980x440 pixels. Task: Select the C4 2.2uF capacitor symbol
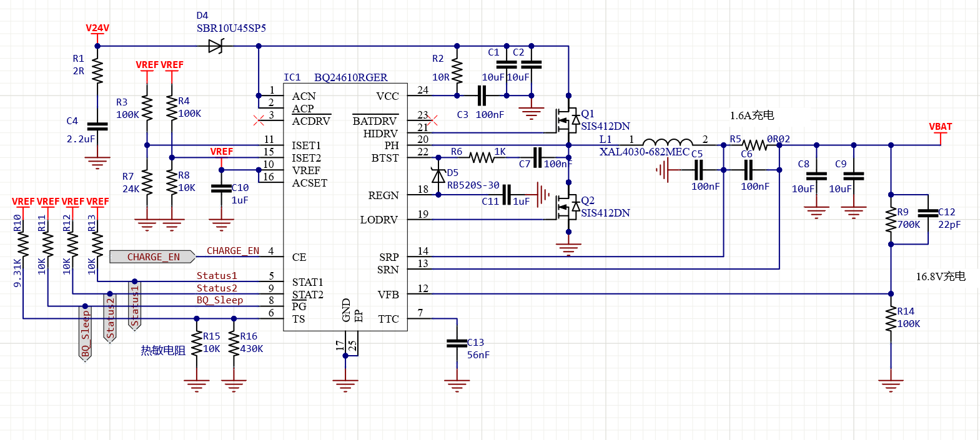point(97,126)
